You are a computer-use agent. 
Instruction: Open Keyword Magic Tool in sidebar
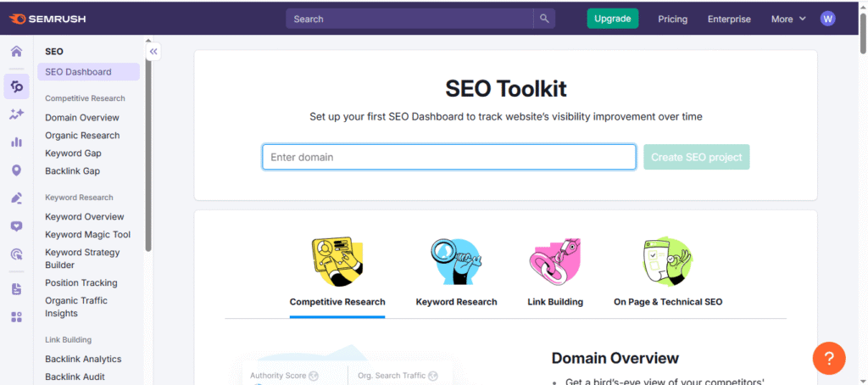tap(88, 234)
